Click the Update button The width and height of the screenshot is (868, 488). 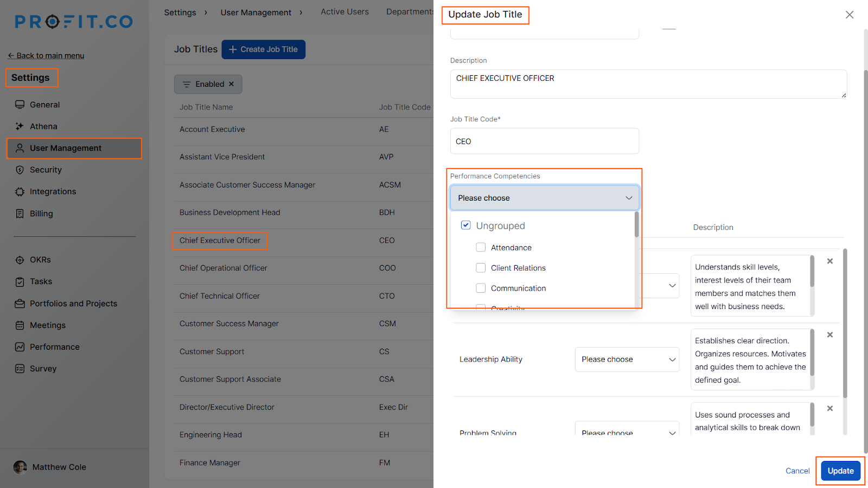(x=840, y=471)
